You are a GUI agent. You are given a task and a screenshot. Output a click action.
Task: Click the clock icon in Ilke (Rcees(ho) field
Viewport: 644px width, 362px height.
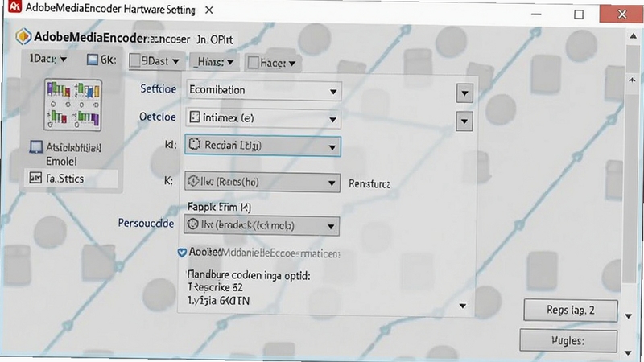(x=193, y=181)
